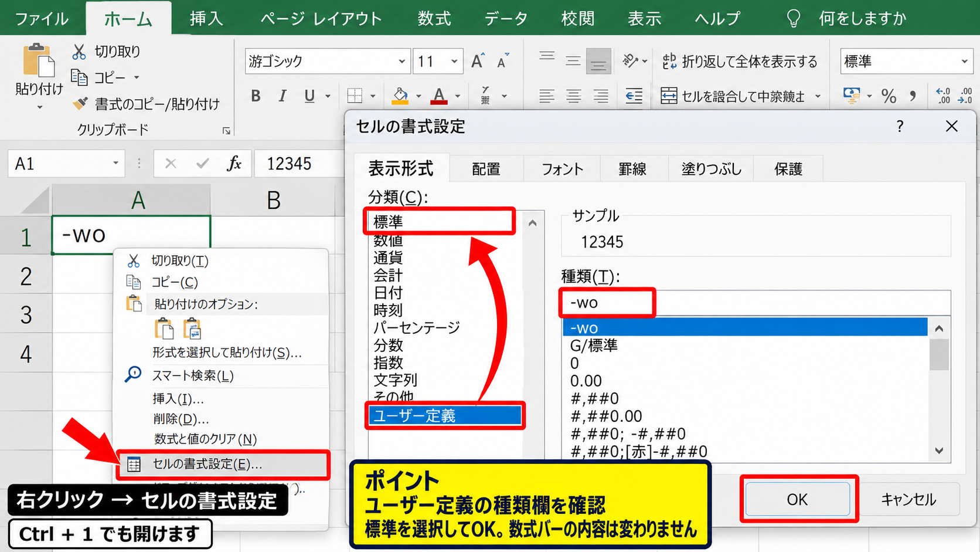This screenshot has width=980, height=552.
Task: Select cell A1 containing -wo
Action: tap(131, 235)
